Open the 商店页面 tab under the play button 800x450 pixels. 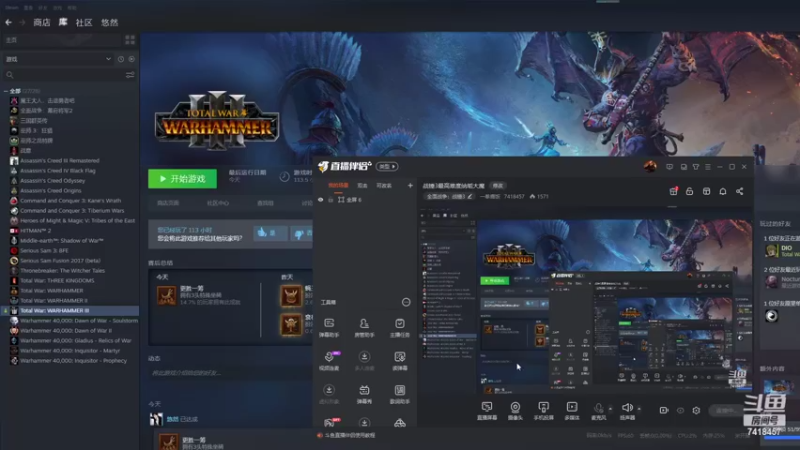[x=168, y=203]
